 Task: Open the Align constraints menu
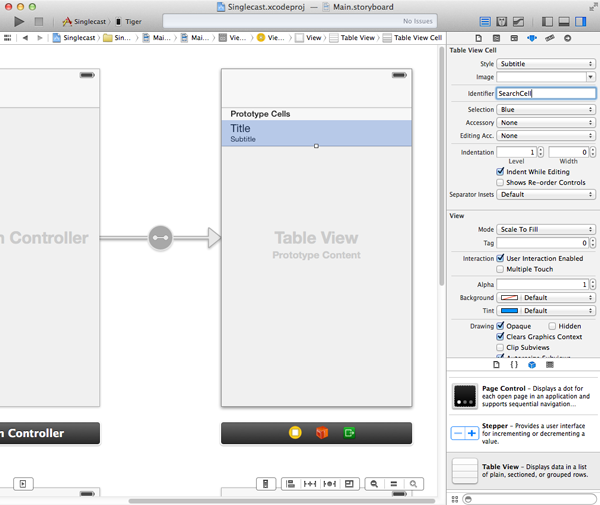point(291,484)
